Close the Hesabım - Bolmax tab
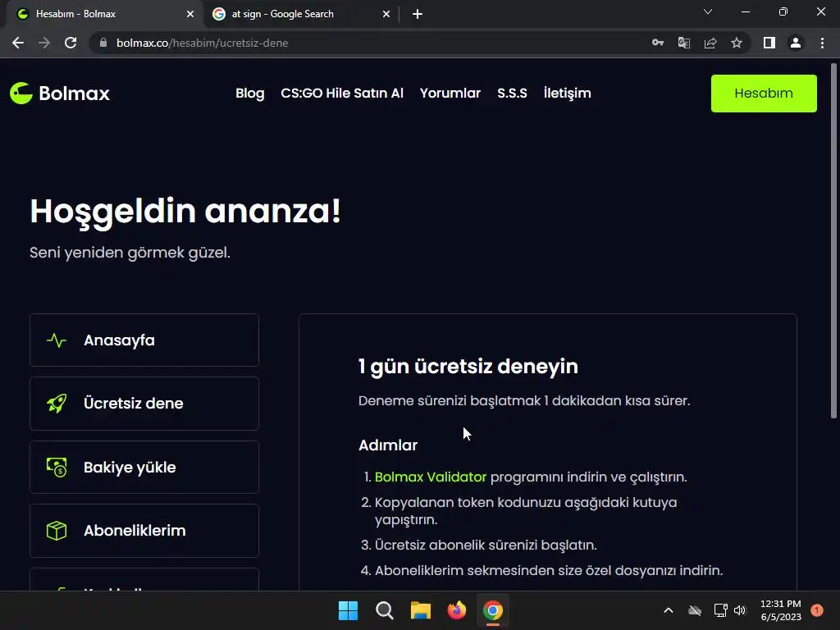840x630 pixels. [190, 14]
